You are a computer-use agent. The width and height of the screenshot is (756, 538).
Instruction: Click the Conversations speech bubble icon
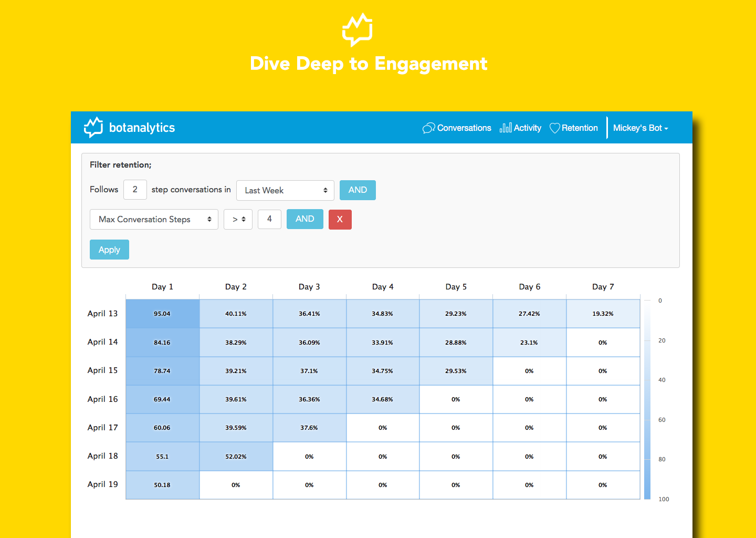[428, 128]
